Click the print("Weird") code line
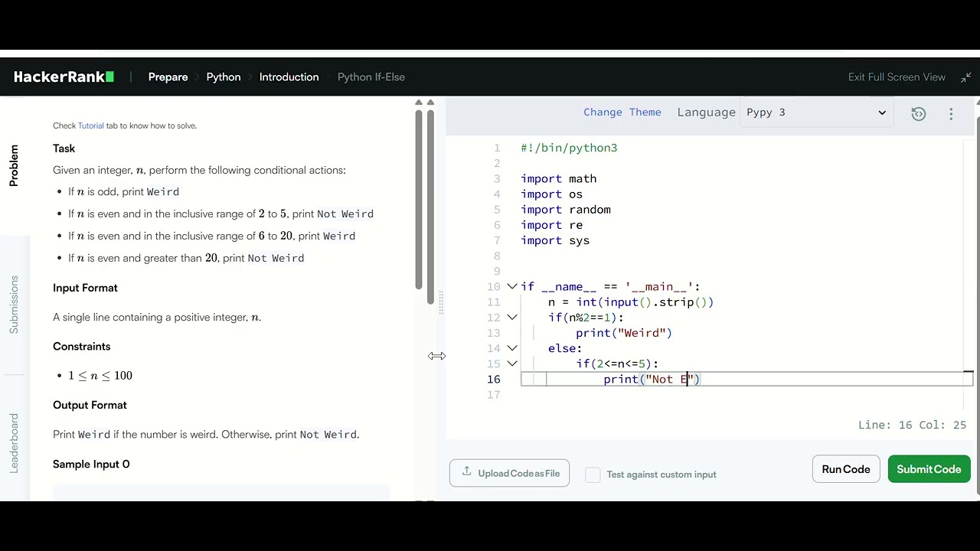980x551 pixels. click(624, 333)
